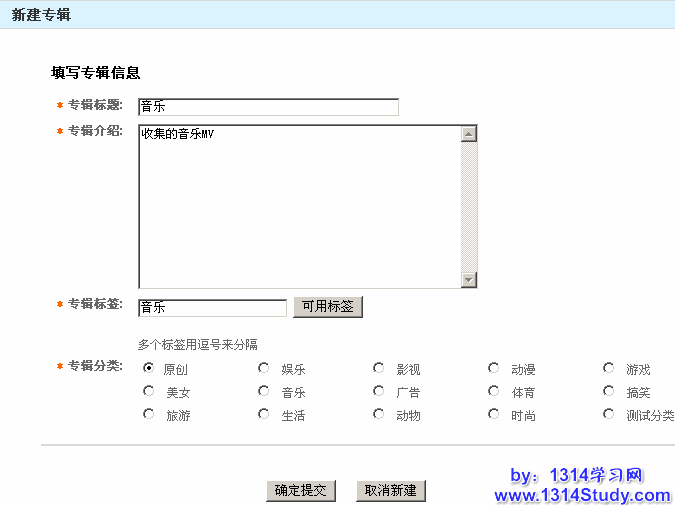
Task: Click the 确定提交 submit button
Action: click(301, 491)
